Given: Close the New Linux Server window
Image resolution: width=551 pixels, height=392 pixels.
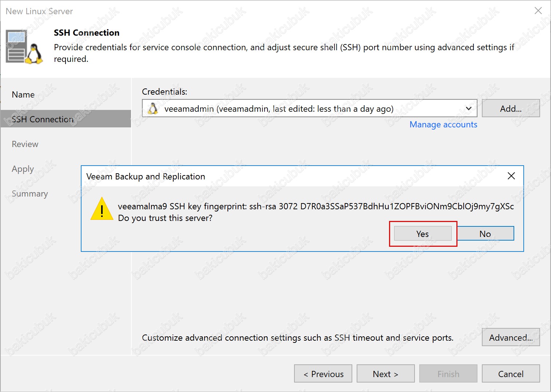Looking at the screenshot, I should point(538,11).
